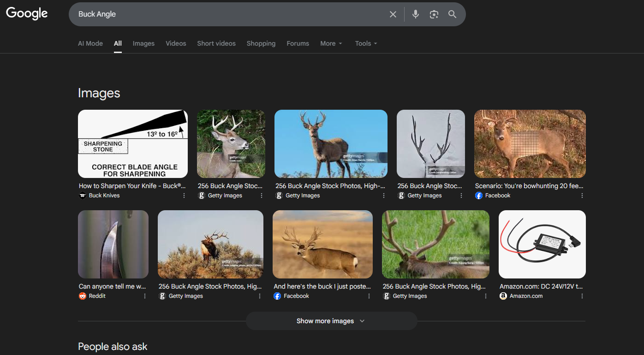Open three-dot menu for the Buck Knives result
This screenshot has height=355, width=644.
[x=184, y=195]
